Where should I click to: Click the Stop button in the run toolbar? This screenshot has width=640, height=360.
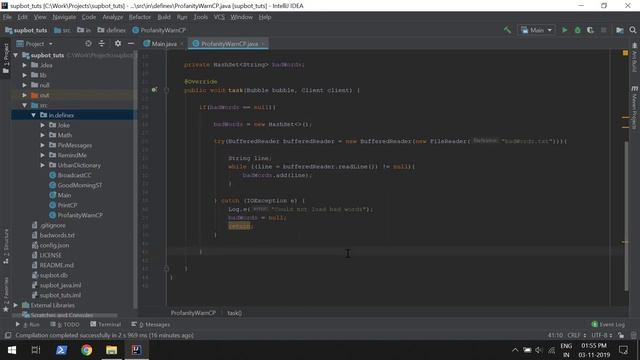coord(604,30)
